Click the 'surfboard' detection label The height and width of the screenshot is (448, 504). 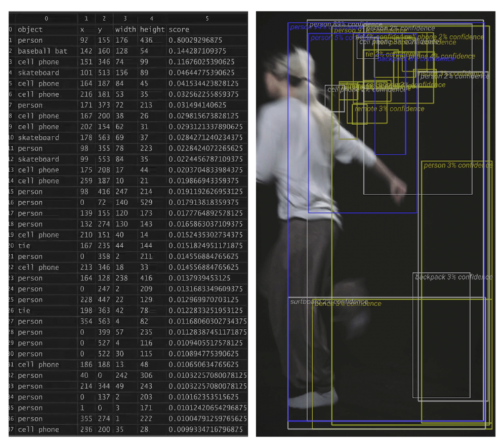302,301
